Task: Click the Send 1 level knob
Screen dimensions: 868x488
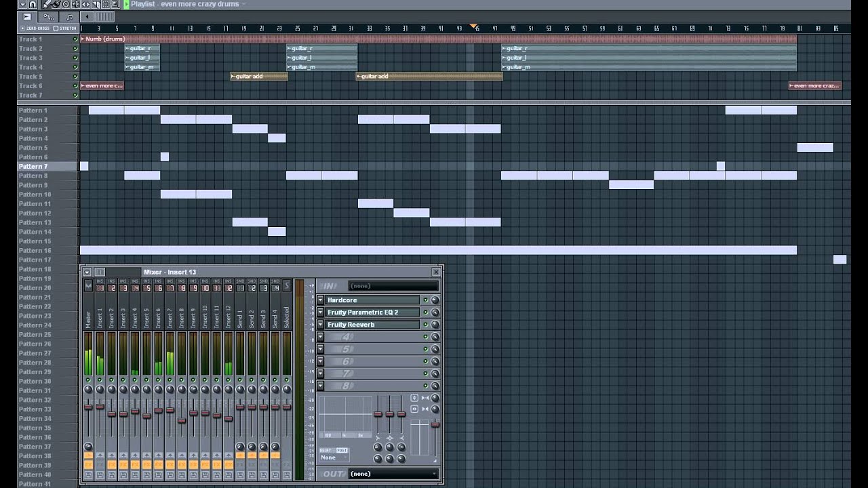Action: [x=240, y=447]
